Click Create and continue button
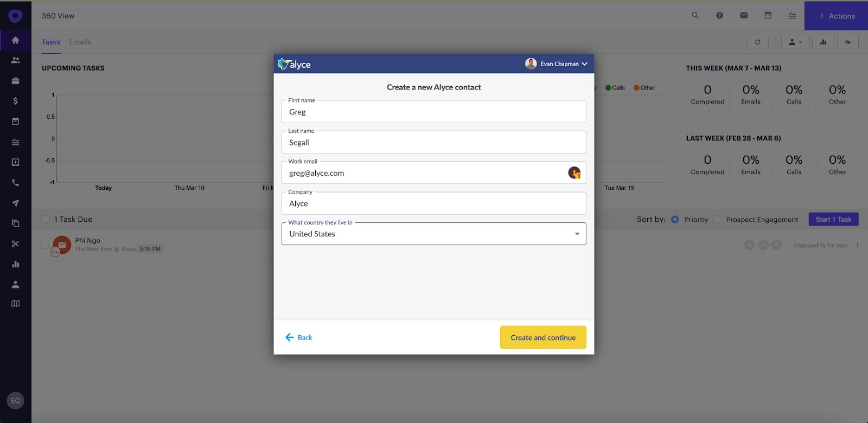Viewport: 868px width, 423px height. [543, 337]
